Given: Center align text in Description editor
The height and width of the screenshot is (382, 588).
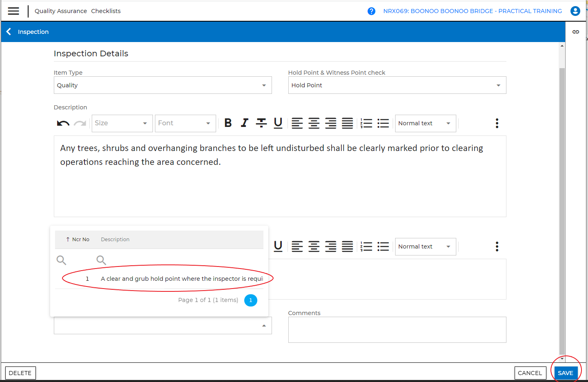Looking at the screenshot, I should coord(314,123).
